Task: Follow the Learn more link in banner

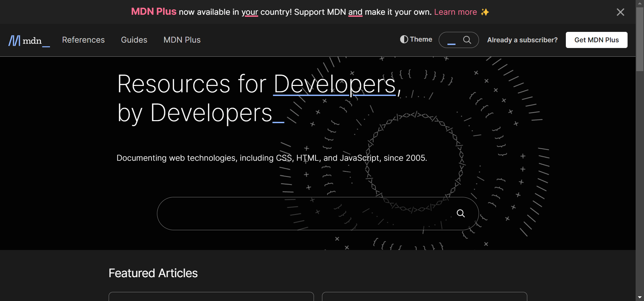Action: (x=455, y=12)
